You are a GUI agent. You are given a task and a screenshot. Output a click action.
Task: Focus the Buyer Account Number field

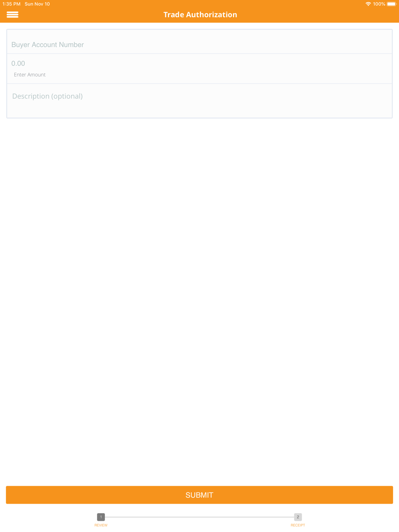point(199,42)
